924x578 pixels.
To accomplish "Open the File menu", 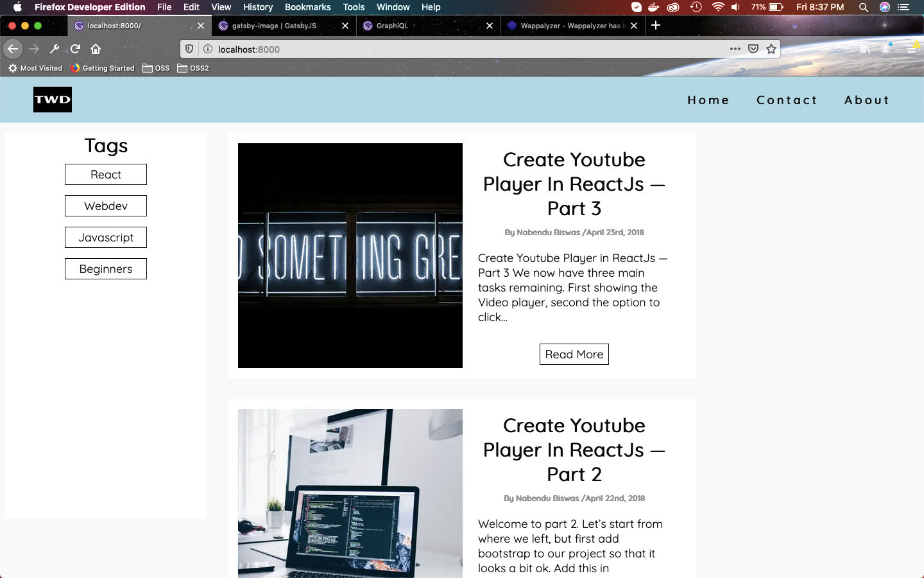I will pos(164,7).
